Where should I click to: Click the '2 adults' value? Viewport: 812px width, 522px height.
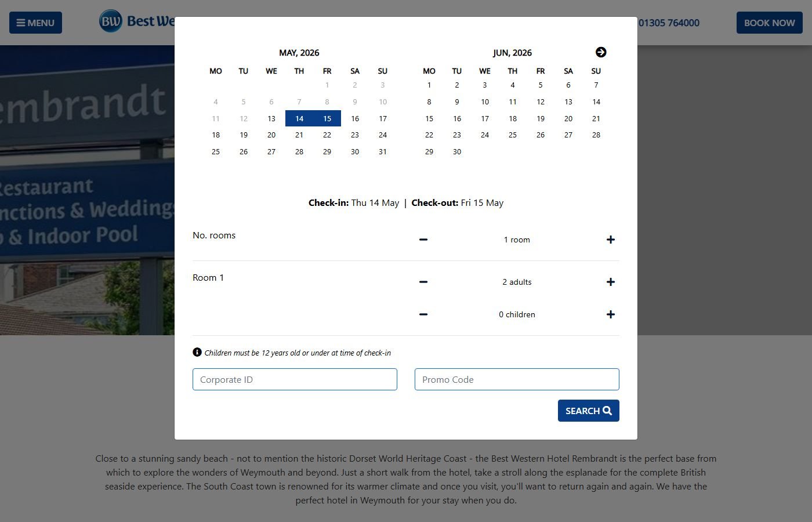pos(517,282)
